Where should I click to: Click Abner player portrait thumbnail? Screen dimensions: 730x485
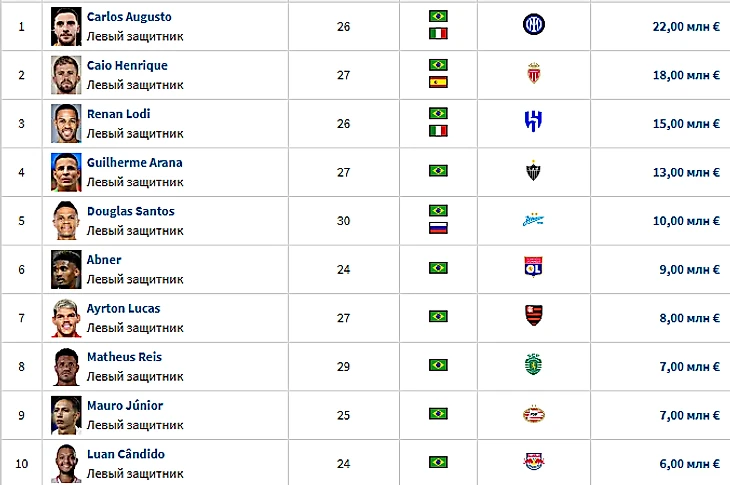(x=66, y=269)
